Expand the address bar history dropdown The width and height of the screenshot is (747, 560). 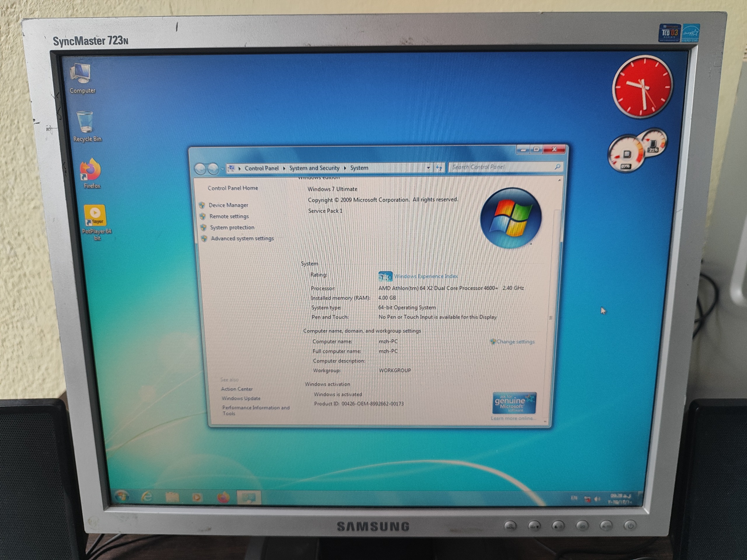[x=428, y=168]
